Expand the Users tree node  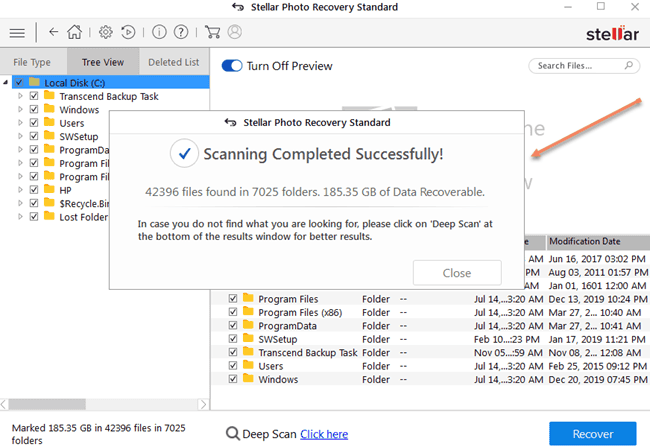pos(20,123)
